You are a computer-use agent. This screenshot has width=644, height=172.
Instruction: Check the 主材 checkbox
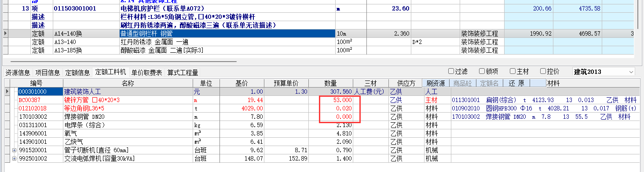[513, 71]
